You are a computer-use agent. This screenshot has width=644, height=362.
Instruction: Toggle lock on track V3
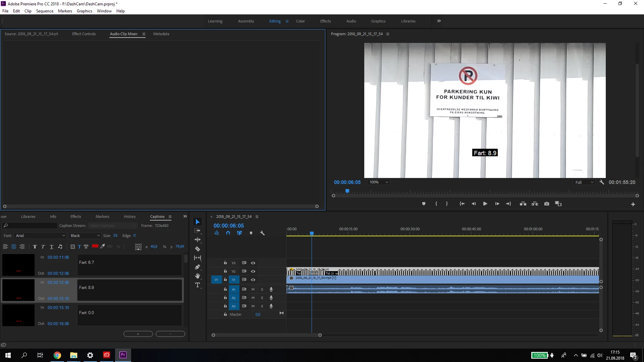225,263
